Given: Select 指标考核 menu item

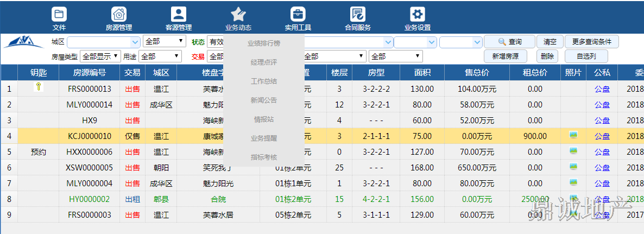Looking at the screenshot, I should pyautogui.click(x=264, y=157).
